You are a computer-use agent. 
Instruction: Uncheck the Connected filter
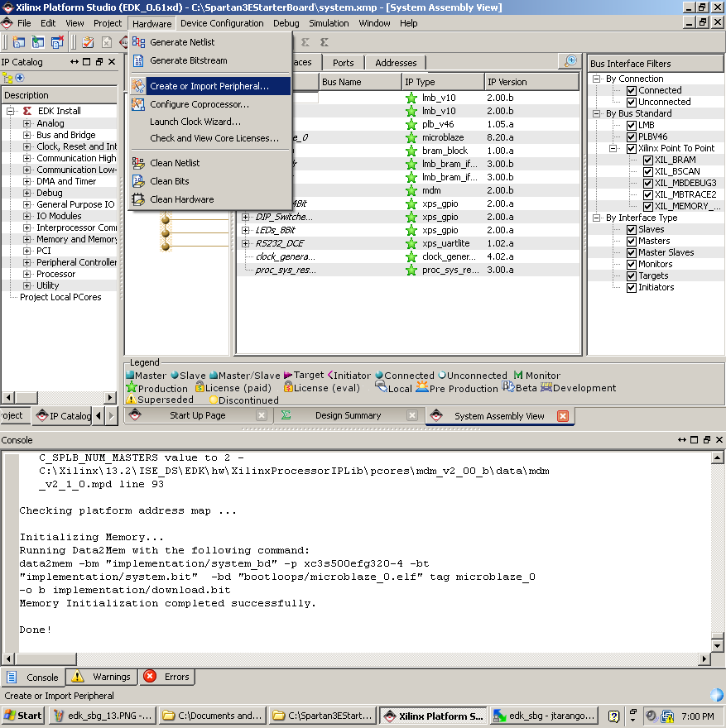632,90
